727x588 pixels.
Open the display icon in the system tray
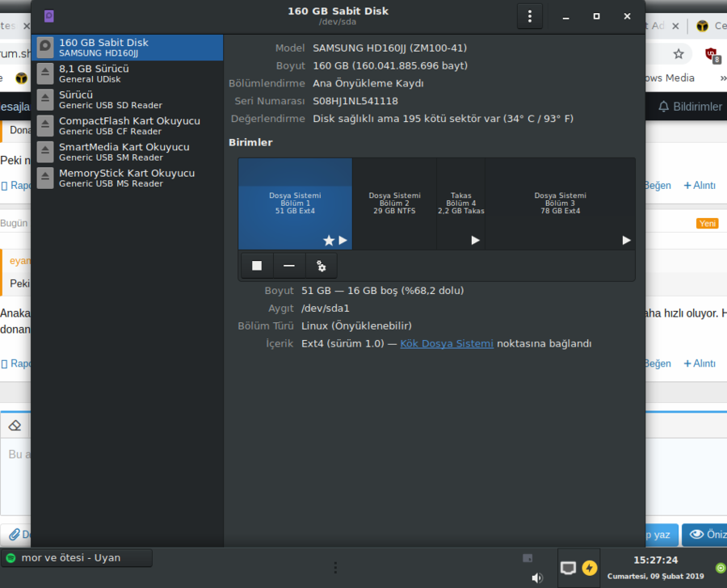(x=568, y=568)
